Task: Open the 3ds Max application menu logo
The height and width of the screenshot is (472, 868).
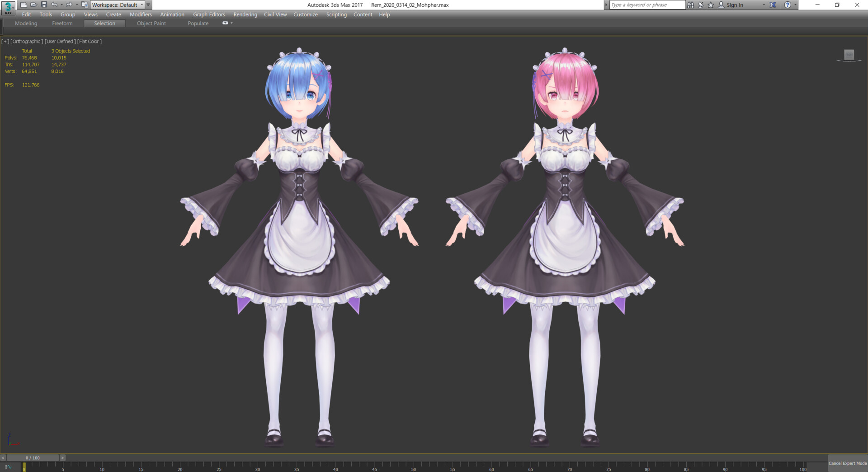Action: 8,8
